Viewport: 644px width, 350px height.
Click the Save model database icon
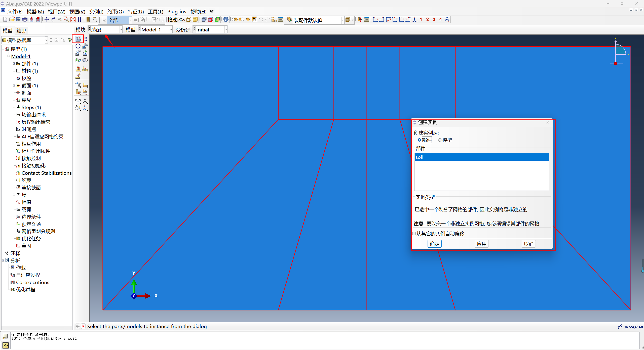pyautogui.click(x=18, y=20)
